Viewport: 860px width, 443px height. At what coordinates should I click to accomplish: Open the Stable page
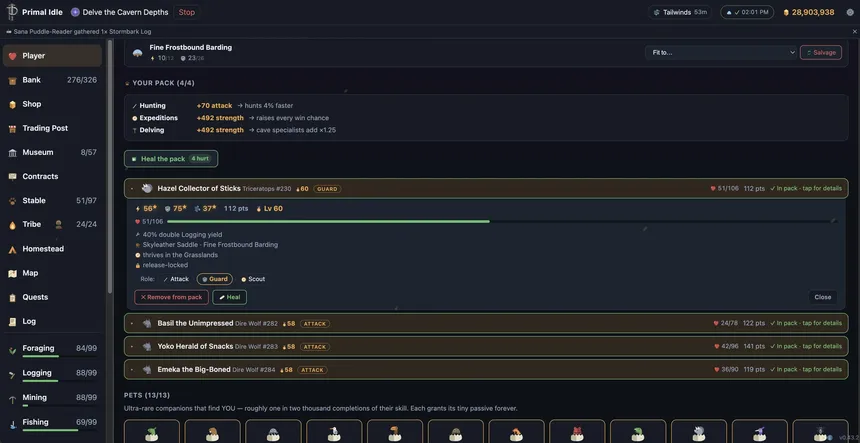point(52,201)
